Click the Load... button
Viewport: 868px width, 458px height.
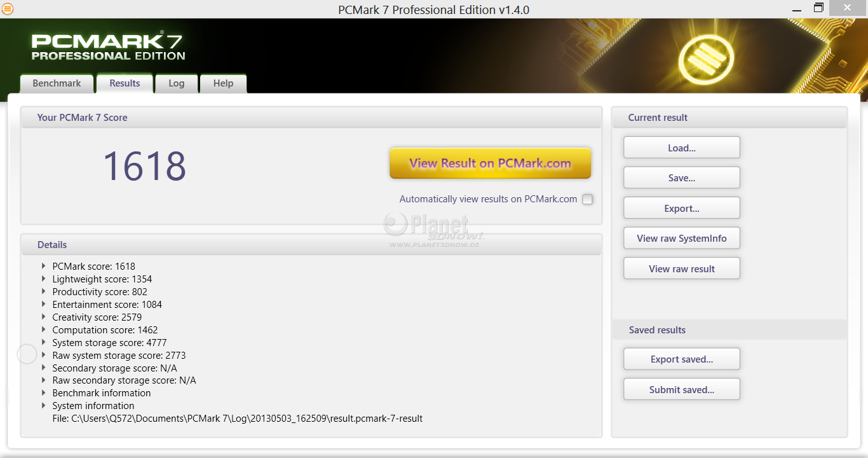click(x=682, y=148)
